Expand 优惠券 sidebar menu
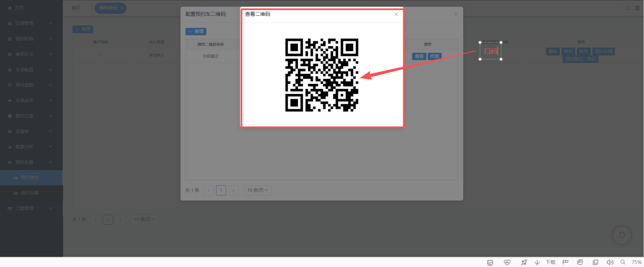 click(x=32, y=131)
